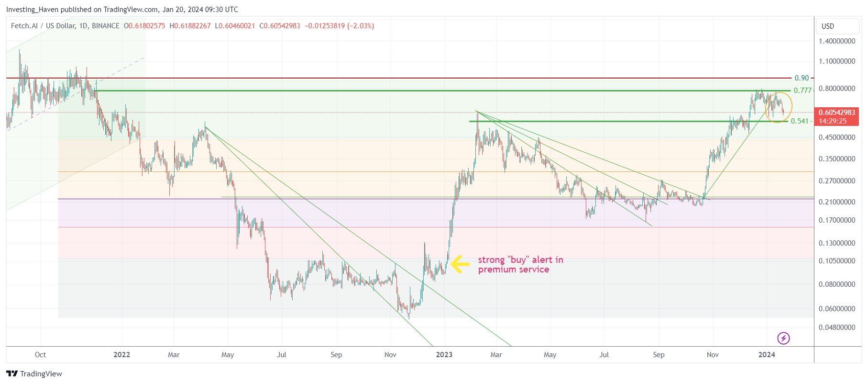Click the TradingView logo at bottom left

point(34,373)
